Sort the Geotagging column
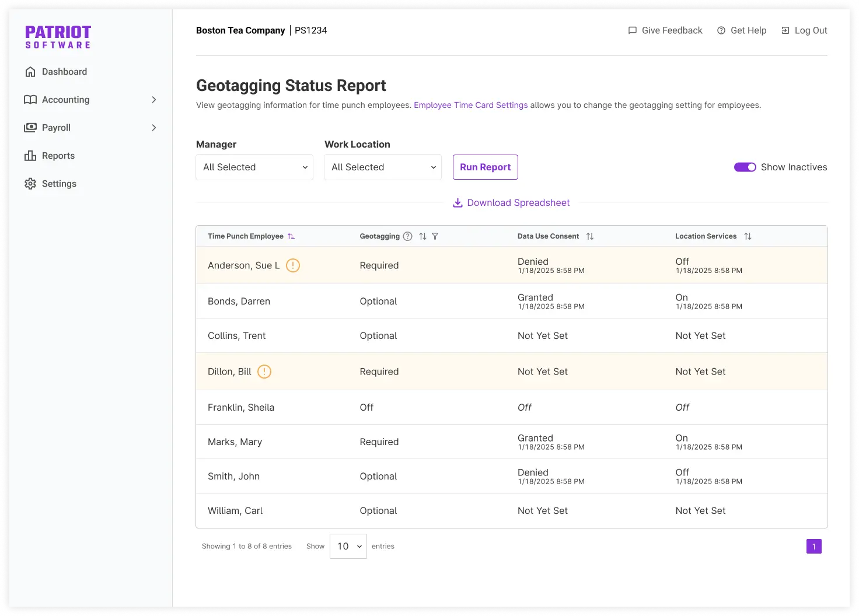Viewport: 859px width, 616px height. coord(422,236)
